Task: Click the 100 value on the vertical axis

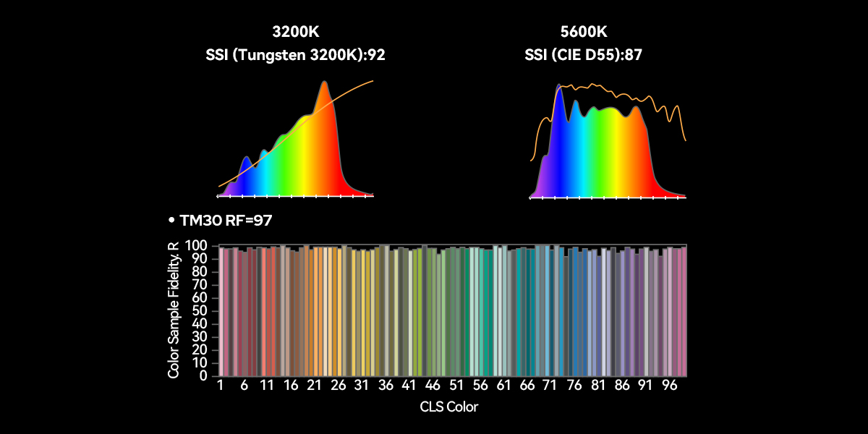Action: point(196,247)
